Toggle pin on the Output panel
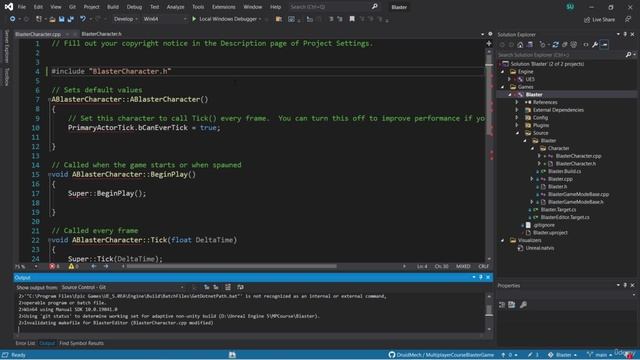The image size is (640, 360). point(481,277)
